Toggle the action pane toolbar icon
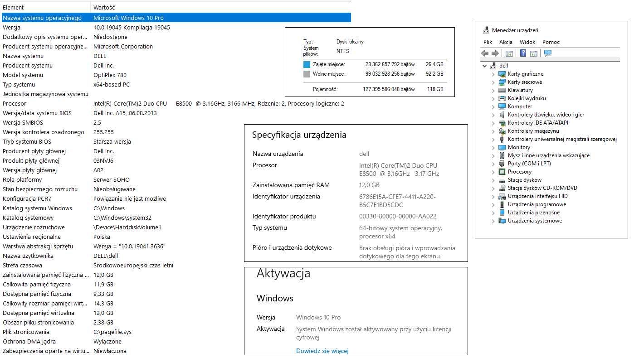This screenshot has width=644, height=358. (534, 53)
